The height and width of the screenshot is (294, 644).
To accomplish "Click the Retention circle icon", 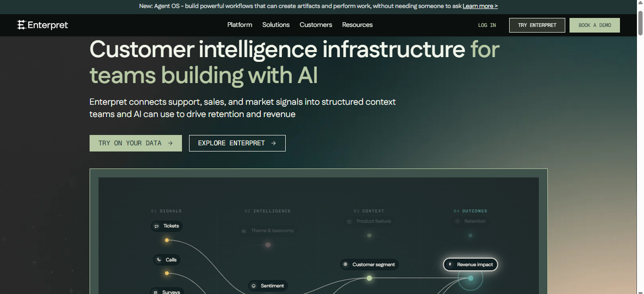I will (457, 221).
